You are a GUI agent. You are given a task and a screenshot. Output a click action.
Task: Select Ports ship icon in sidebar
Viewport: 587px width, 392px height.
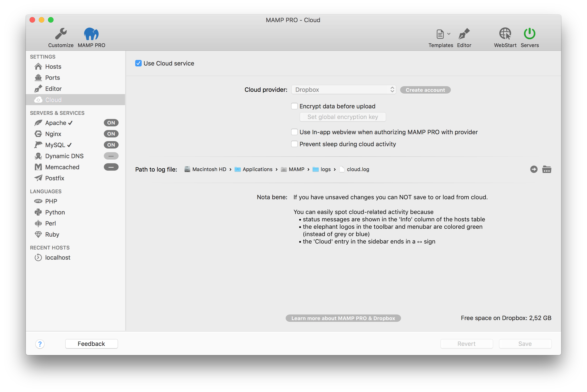tap(38, 77)
